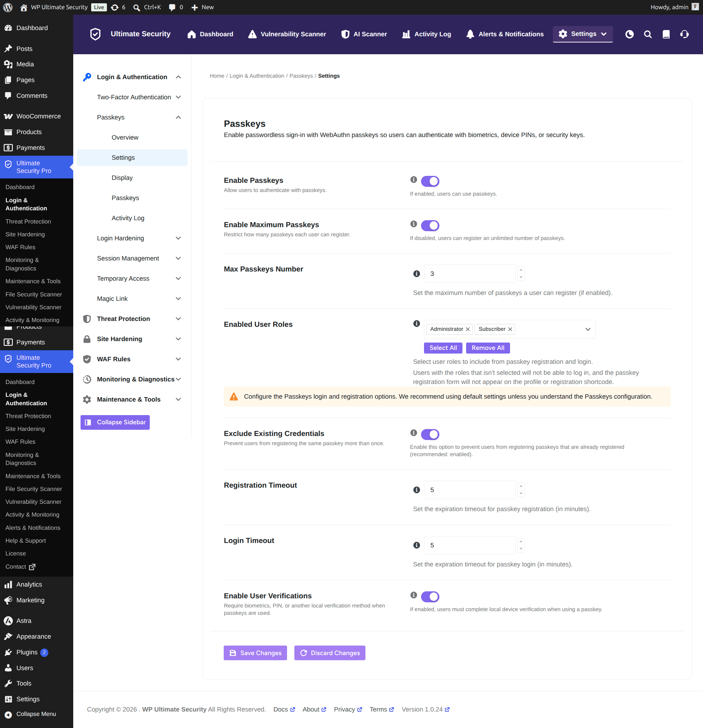Click Select All roles button
Image resolution: width=703 pixels, height=728 pixels.
[x=443, y=348]
